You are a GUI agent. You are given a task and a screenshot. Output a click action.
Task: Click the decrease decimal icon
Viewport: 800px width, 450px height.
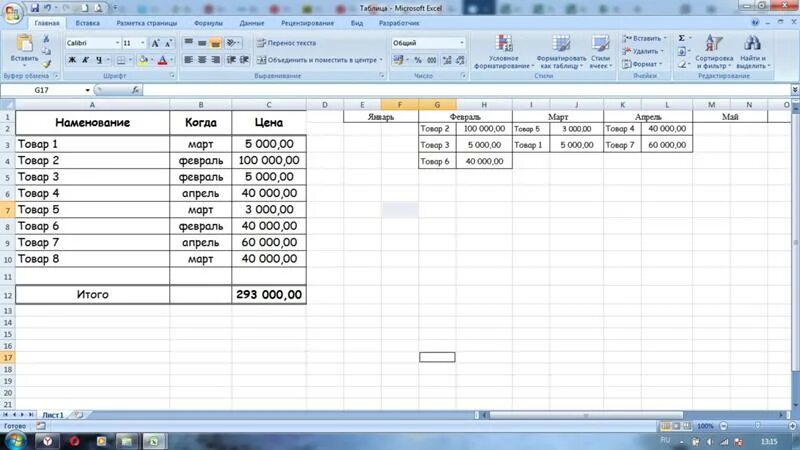point(460,60)
